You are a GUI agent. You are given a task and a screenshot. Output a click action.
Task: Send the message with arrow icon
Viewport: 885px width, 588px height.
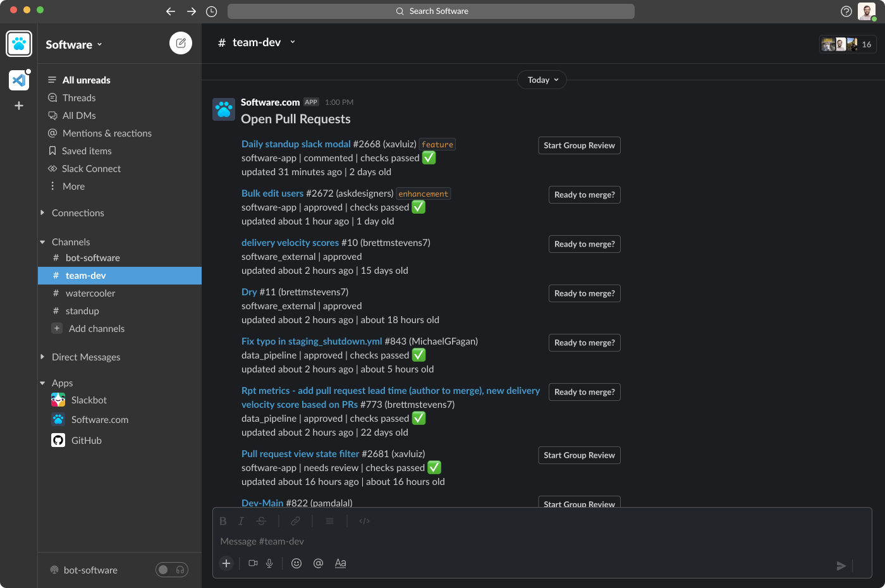point(841,566)
